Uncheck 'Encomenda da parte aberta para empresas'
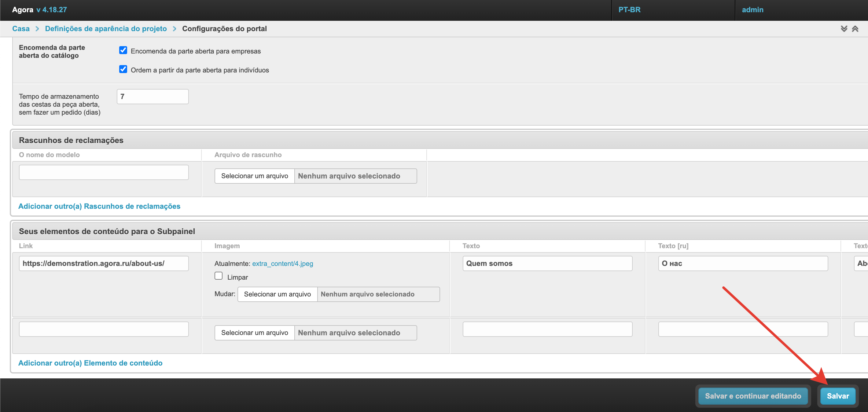 pos(123,50)
